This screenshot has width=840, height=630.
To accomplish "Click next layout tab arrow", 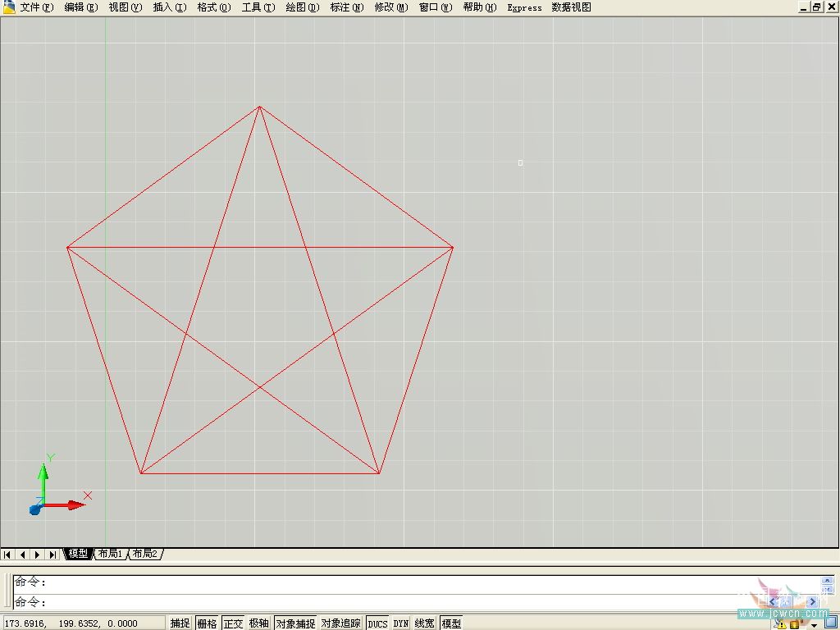I will [38, 555].
